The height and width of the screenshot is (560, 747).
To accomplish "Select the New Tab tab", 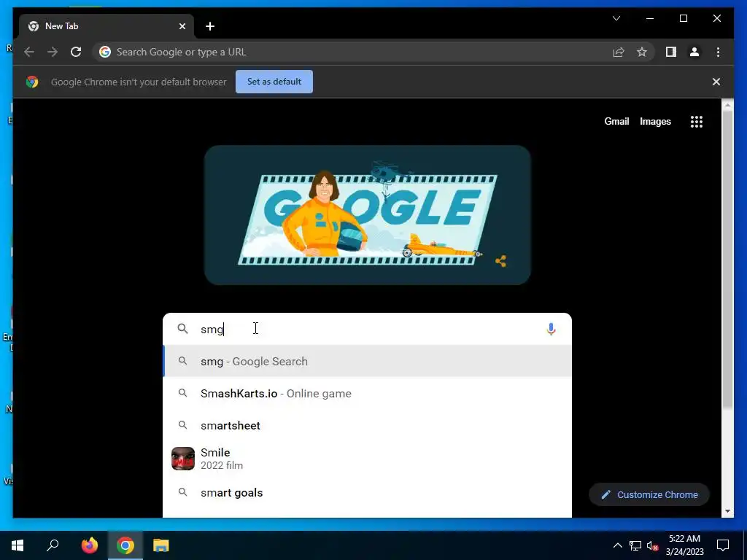I will pyautogui.click(x=107, y=26).
